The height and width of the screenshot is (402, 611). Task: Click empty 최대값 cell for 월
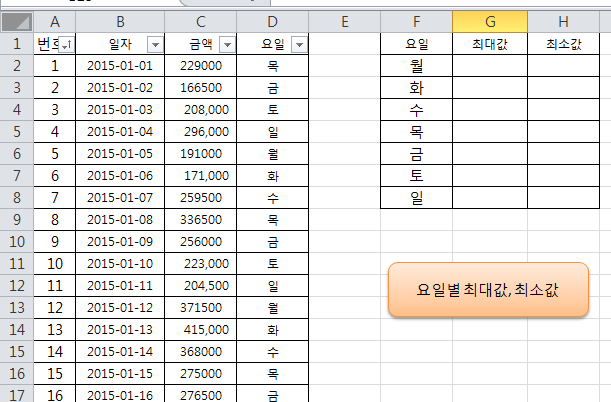[x=490, y=66]
